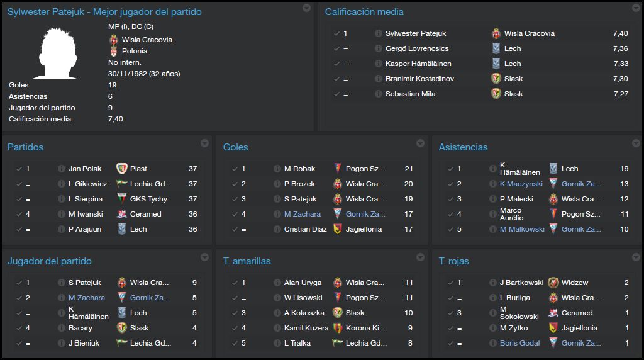Toggle checkmark on P Brozek goals row

coord(235,184)
